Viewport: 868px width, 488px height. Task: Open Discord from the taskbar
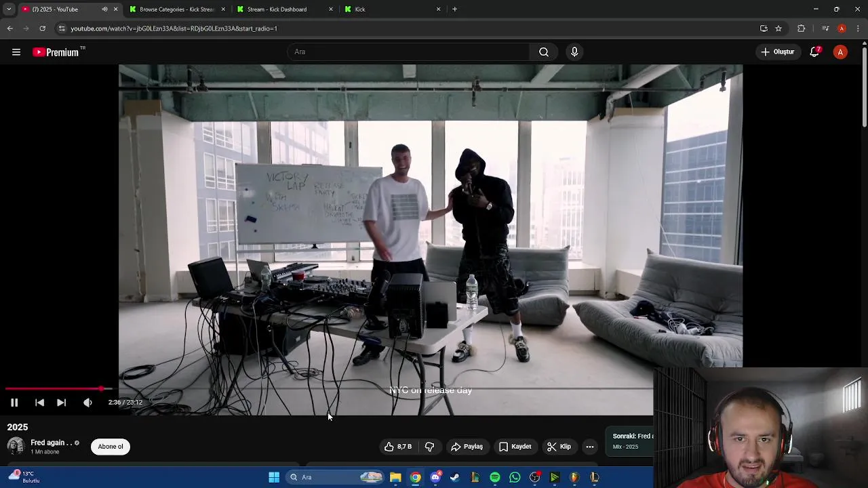435,477
